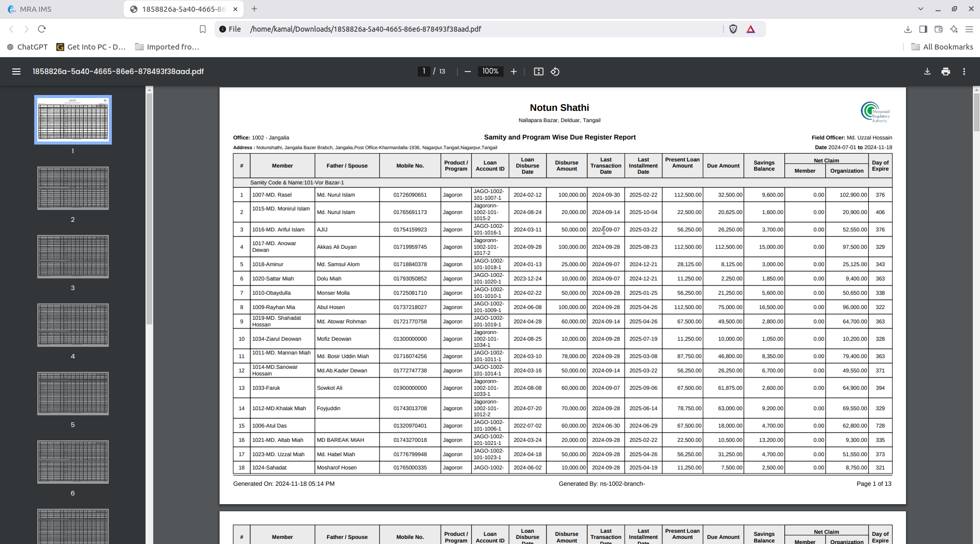Click the Brave Rewards triangle icon
The height and width of the screenshot is (544, 980).
point(751,29)
